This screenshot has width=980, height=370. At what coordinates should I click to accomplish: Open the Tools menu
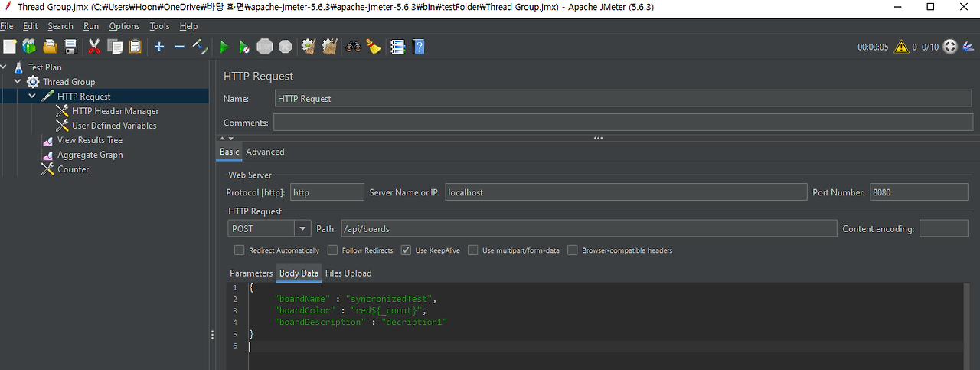[159, 26]
